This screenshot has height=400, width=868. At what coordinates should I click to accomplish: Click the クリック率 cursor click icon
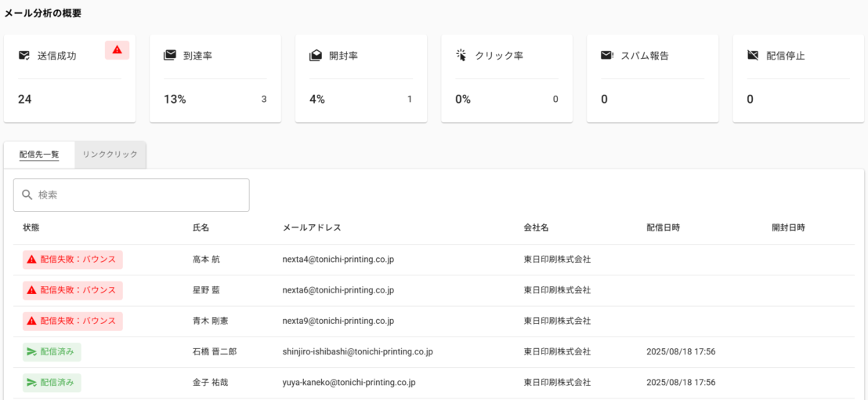pyautogui.click(x=461, y=56)
